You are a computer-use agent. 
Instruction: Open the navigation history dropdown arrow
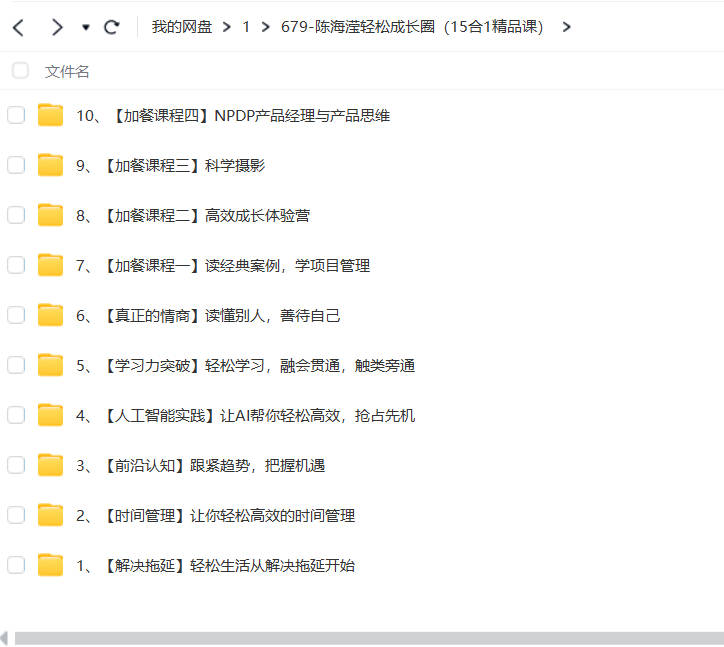85,28
